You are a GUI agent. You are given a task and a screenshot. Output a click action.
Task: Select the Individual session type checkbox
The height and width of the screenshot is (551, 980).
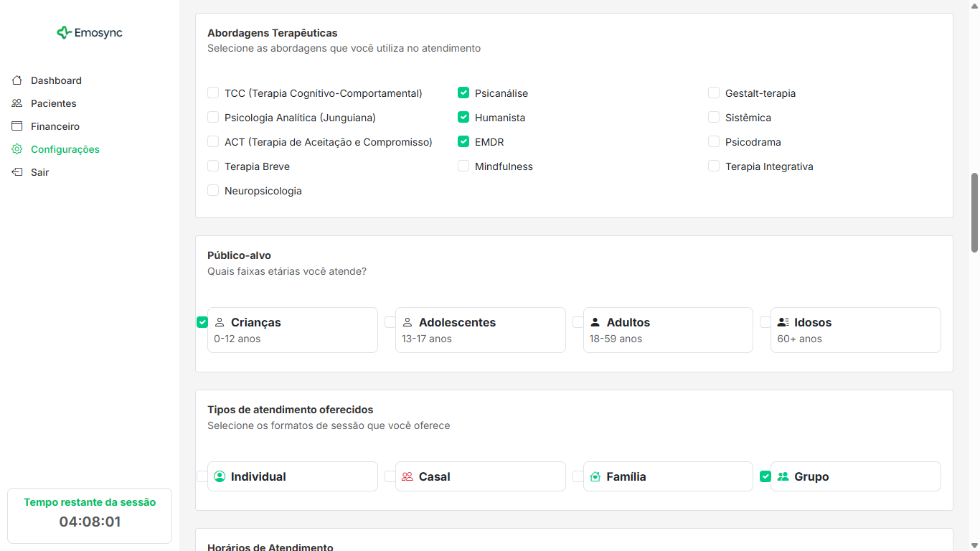tap(202, 476)
